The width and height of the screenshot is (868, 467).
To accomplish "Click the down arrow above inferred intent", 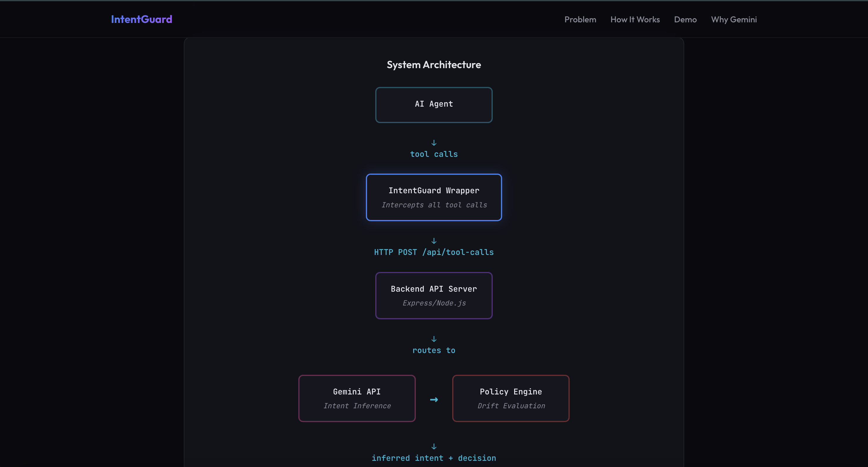I will point(434,446).
